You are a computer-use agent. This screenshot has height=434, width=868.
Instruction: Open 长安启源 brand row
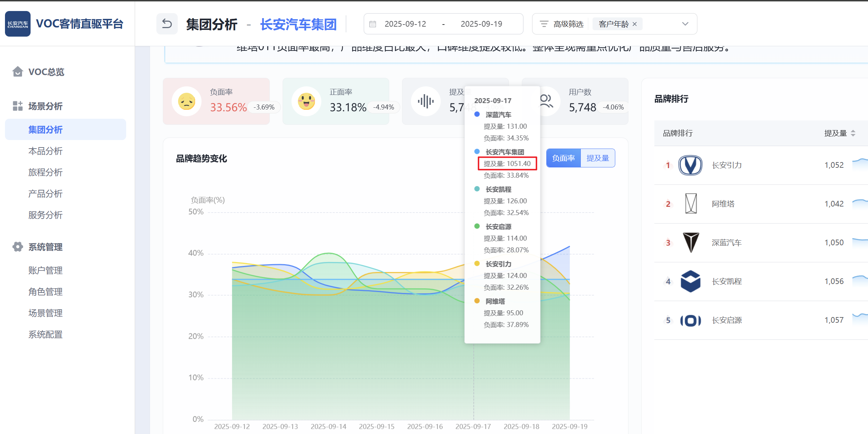coord(761,320)
